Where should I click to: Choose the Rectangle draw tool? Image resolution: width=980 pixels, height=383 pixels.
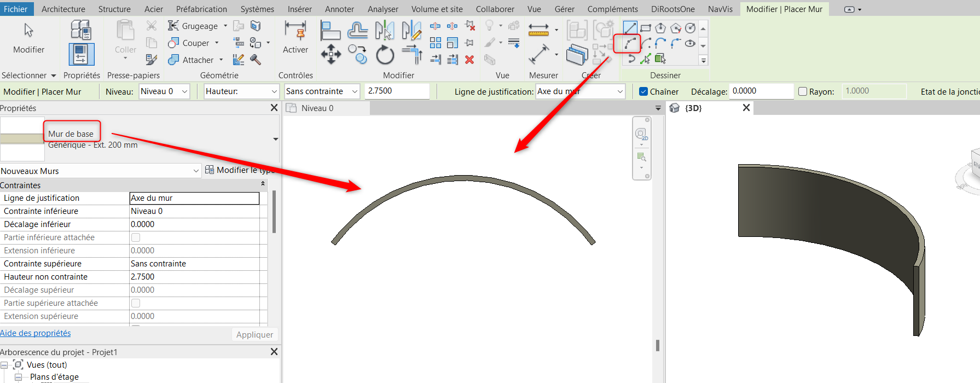pyautogui.click(x=646, y=28)
